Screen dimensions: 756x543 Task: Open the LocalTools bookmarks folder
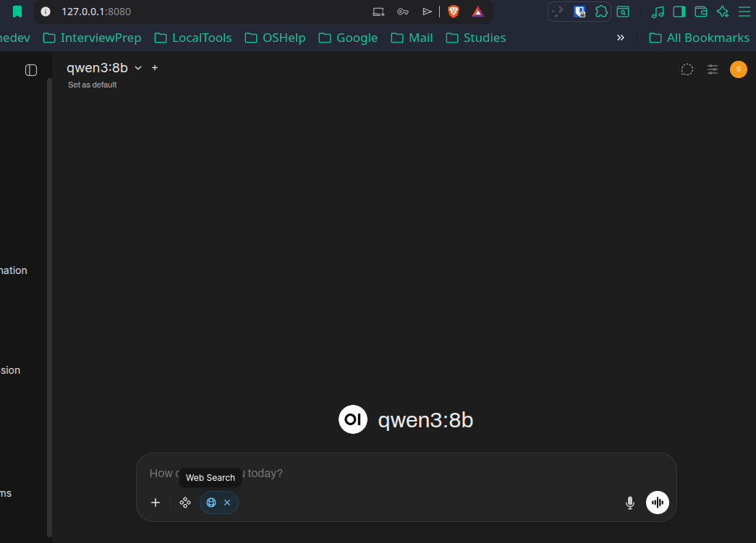pyautogui.click(x=193, y=38)
